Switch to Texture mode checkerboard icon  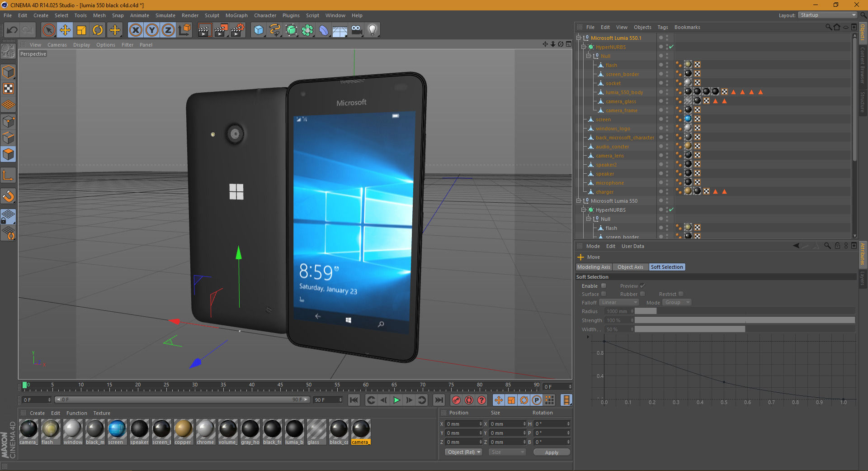[8, 88]
